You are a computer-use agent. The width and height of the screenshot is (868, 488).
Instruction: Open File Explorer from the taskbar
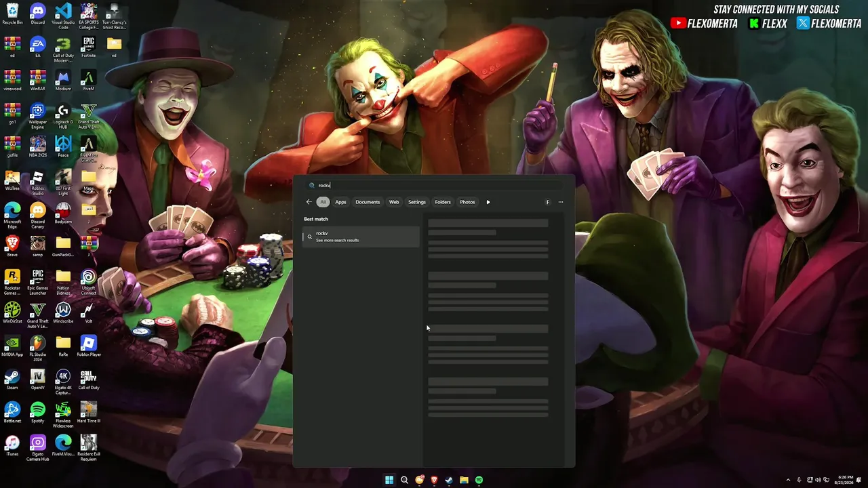464,480
